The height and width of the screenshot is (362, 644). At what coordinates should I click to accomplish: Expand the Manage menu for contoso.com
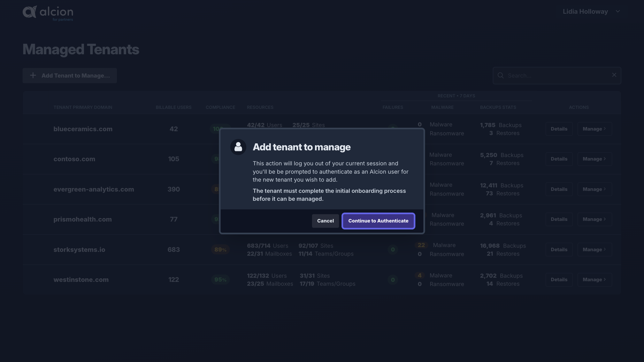coord(594,159)
